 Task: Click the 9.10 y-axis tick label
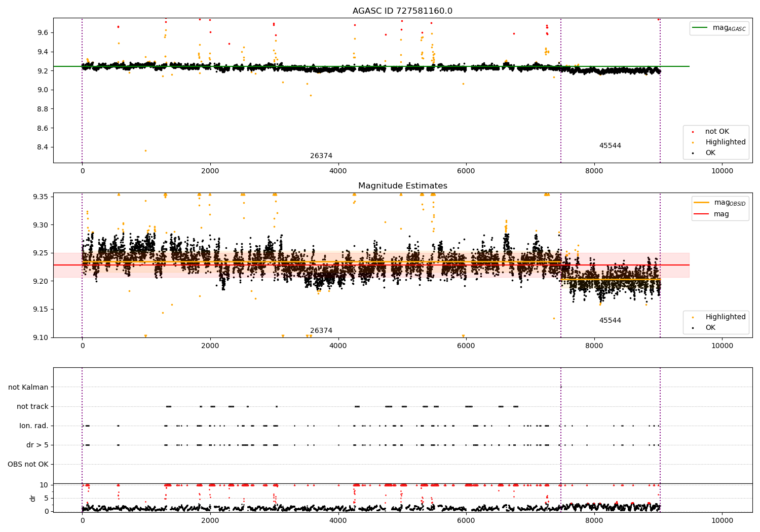click(x=41, y=338)
